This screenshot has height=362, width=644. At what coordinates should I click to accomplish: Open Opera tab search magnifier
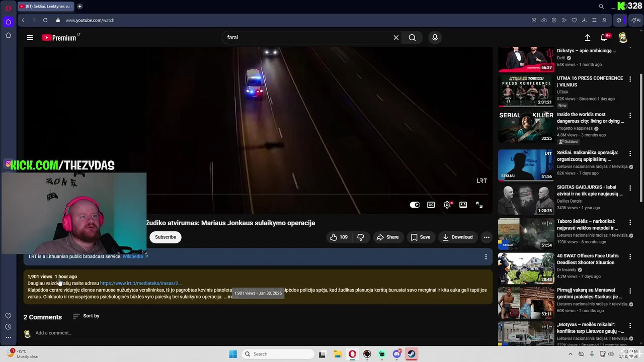(x=601, y=7)
